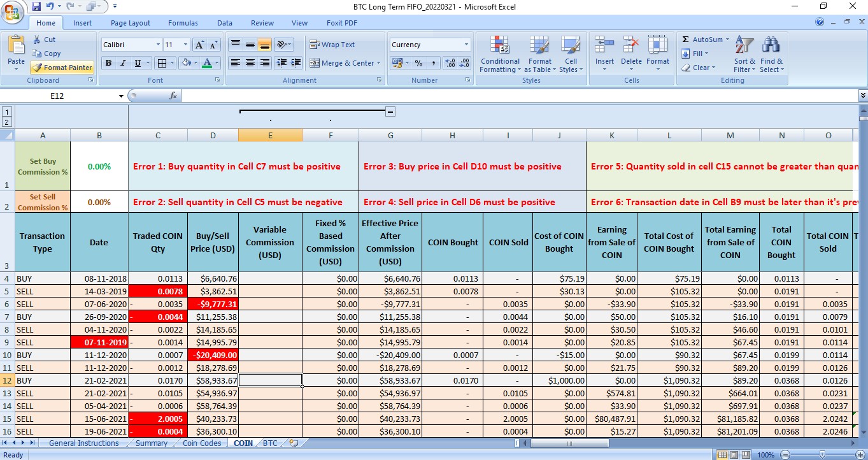The height and width of the screenshot is (460, 868).
Task: Switch to Page Layout view
Action: 733,455
